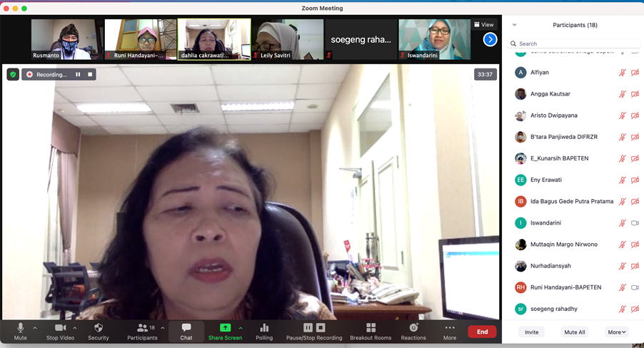This screenshot has height=348, width=644.
Task: Click Alfiyan's avatar icon
Action: click(x=520, y=73)
